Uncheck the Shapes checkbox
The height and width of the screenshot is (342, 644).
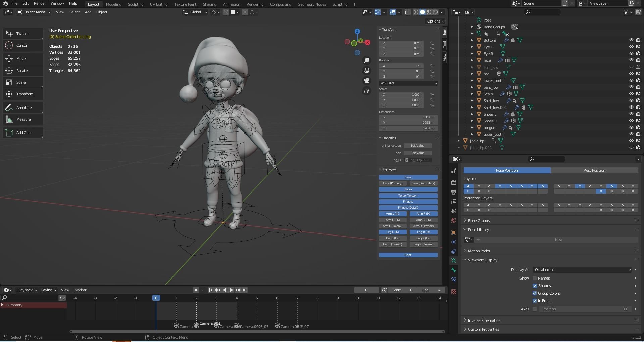coord(535,286)
